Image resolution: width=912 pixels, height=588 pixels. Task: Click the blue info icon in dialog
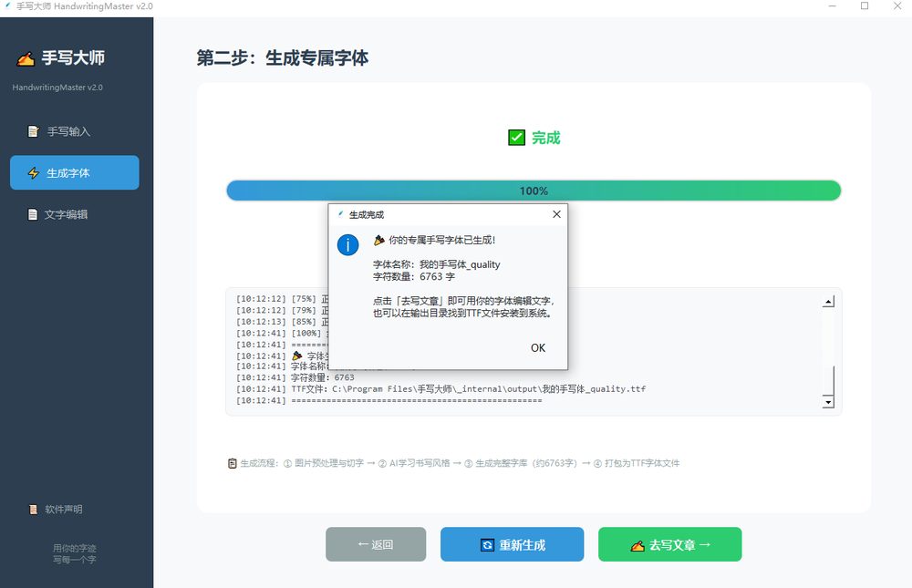(x=347, y=245)
